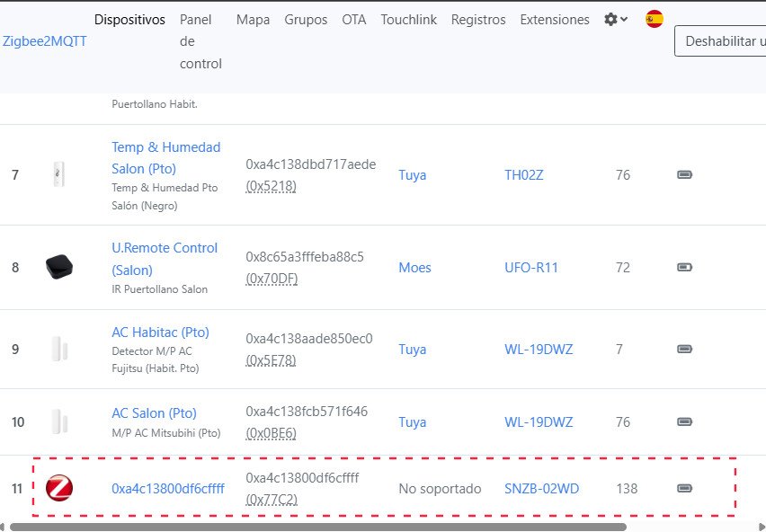Click the Deshabilitar button

pos(720,41)
